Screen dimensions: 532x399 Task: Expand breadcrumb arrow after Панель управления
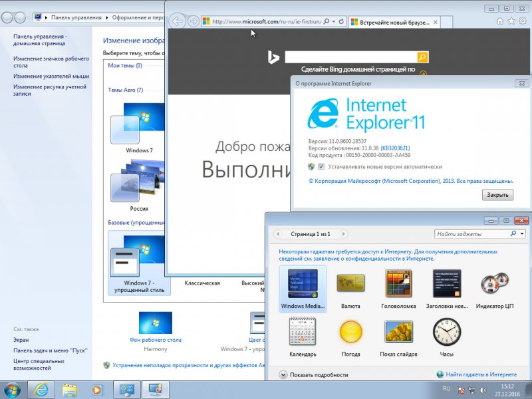(107, 17)
